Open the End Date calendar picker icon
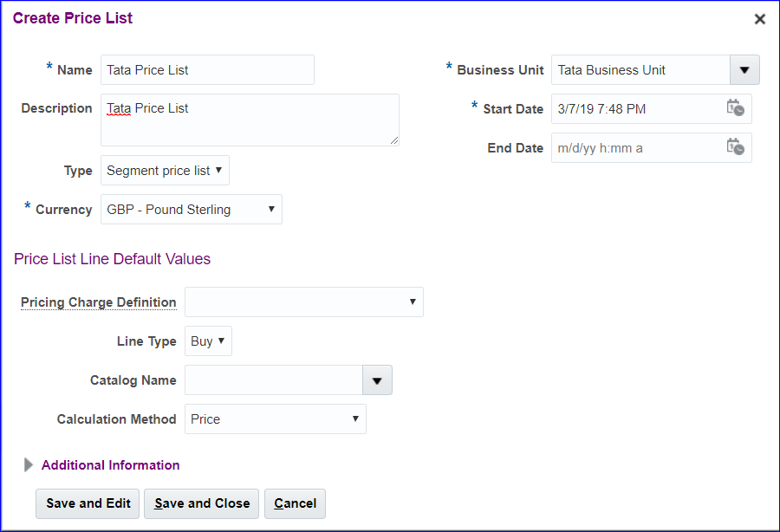Image resolution: width=780 pixels, height=532 pixels. (735, 147)
